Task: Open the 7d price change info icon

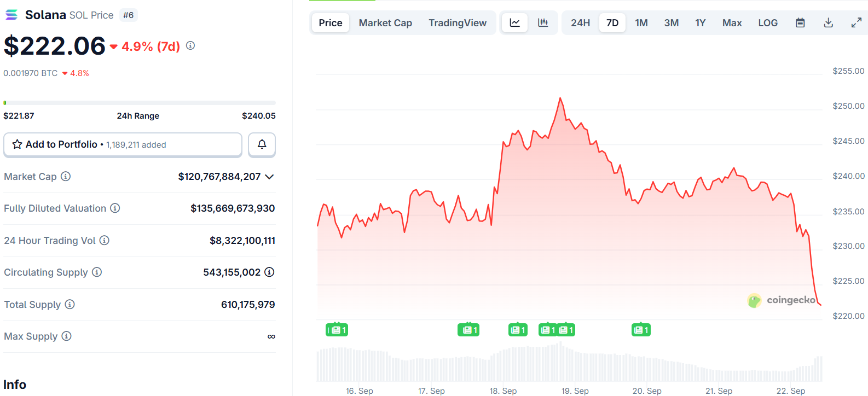Action: [x=190, y=45]
